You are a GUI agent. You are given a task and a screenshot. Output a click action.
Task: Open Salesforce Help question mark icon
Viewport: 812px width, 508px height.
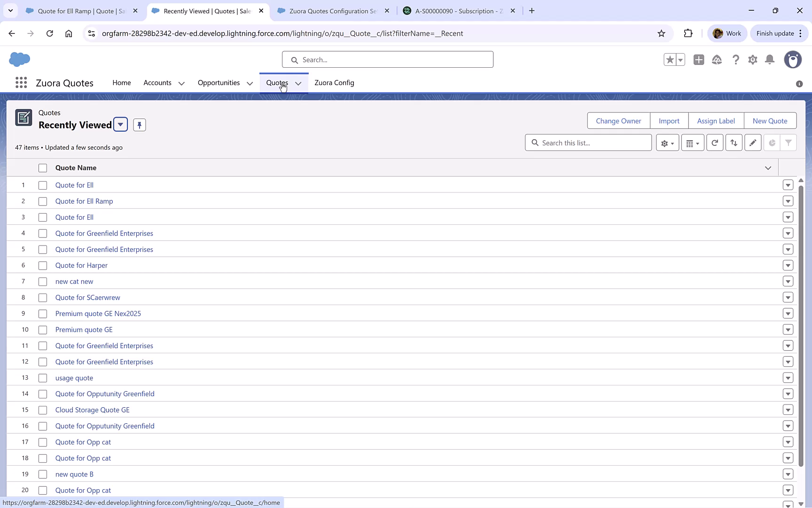pyautogui.click(x=735, y=60)
